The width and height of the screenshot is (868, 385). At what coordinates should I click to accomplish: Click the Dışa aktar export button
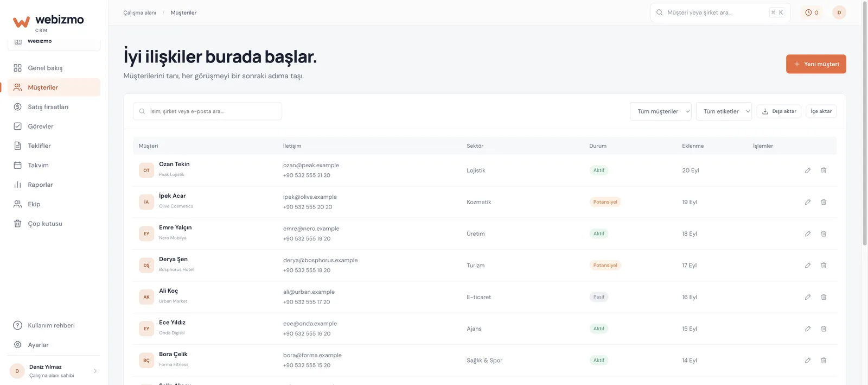click(779, 111)
